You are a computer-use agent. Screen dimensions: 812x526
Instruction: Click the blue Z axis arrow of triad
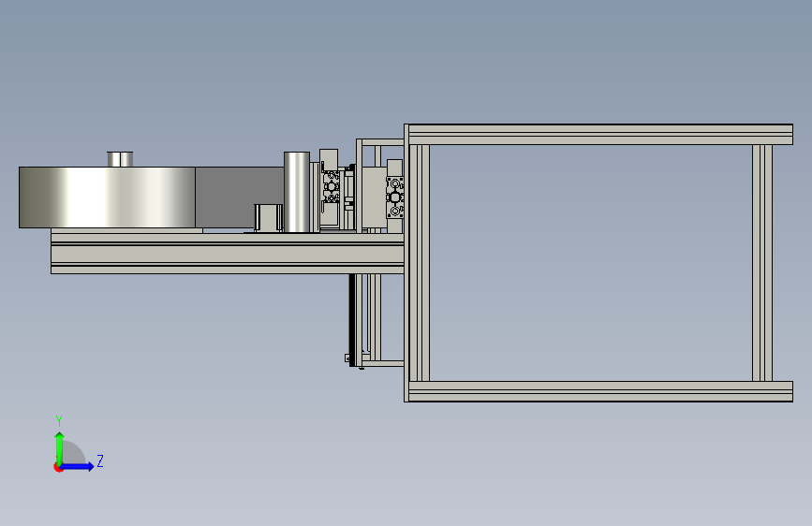click(78, 466)
